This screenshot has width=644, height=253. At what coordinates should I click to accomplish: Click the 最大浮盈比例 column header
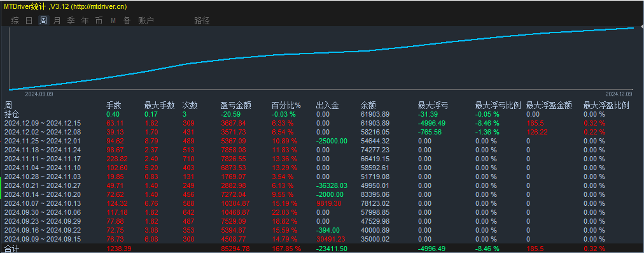tap(606, 105)
